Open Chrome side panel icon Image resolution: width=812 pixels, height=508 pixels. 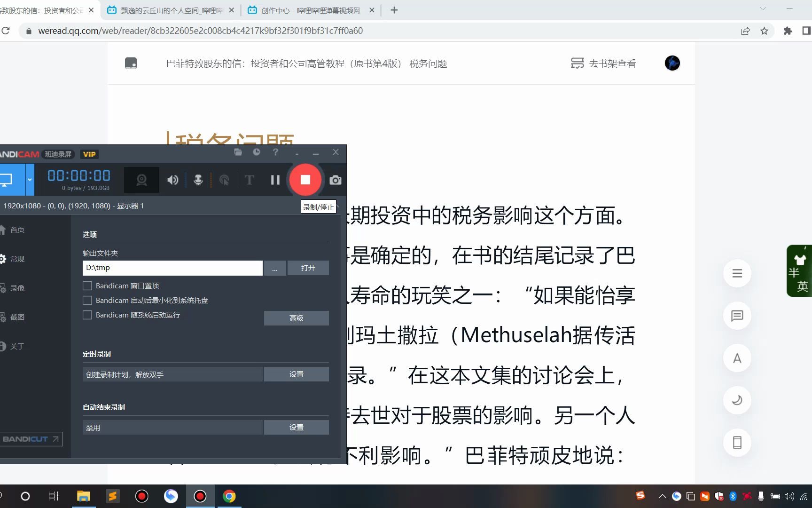coord(806,31)
